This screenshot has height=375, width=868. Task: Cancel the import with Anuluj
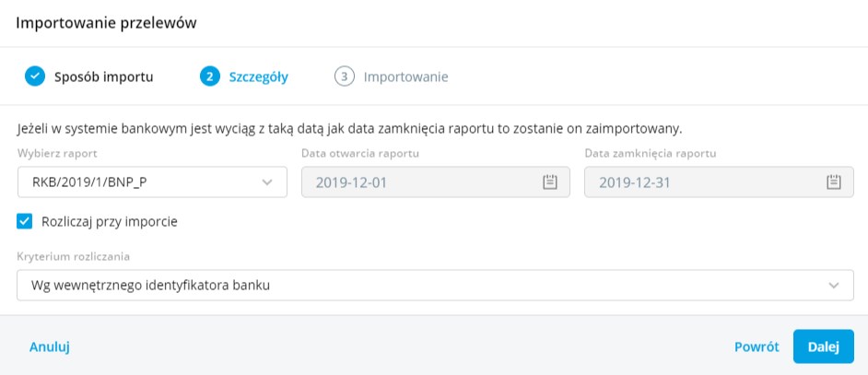pos(50,346)
